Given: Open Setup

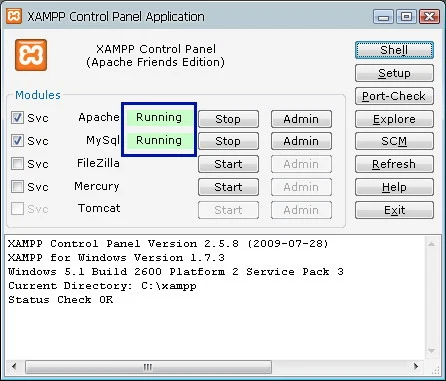Looking at the screenshot, I should click(x=394, y=73).
